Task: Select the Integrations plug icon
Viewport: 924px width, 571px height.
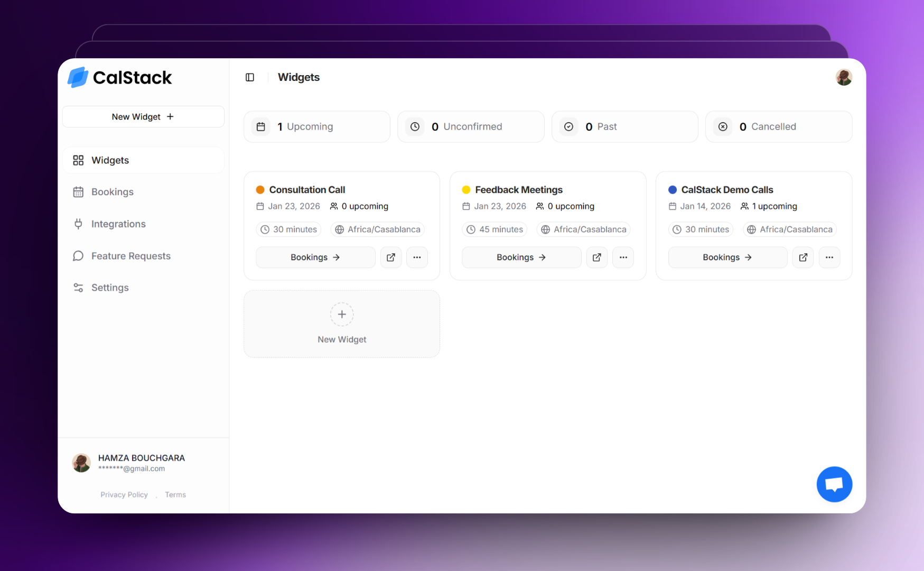Action: 78,224
